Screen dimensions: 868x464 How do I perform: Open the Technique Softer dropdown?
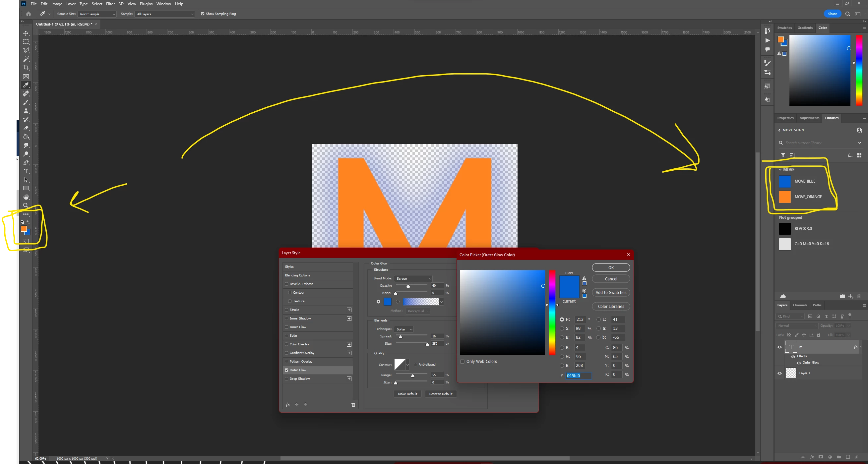pyautogui.click(x=404, y=329)
